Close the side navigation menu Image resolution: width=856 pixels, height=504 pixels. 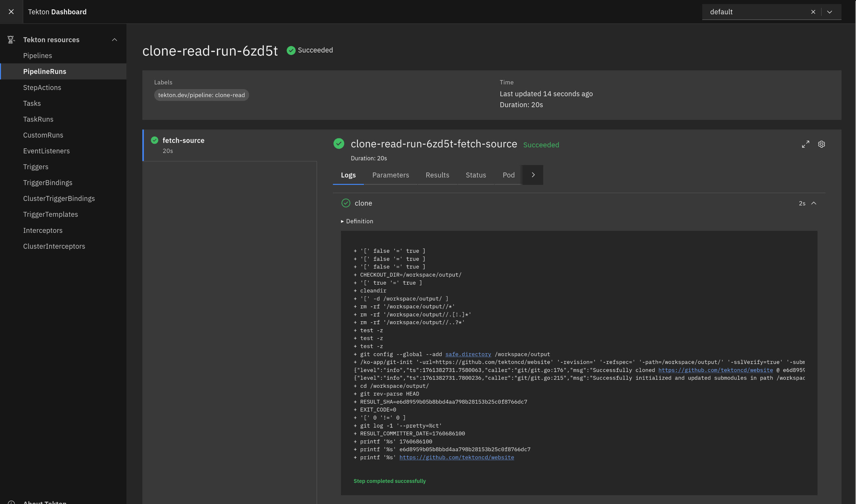11,12
